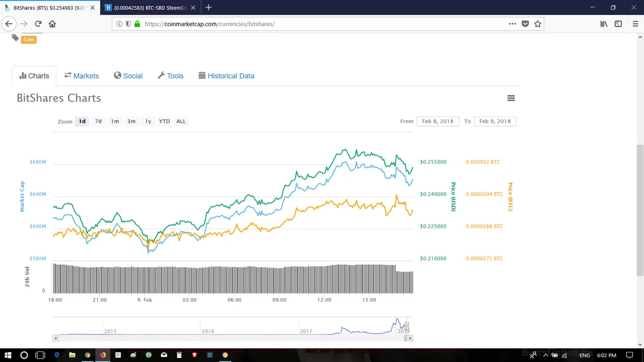
Task: Click the page vertical scrollbar thumb
Action: point(640,211)
